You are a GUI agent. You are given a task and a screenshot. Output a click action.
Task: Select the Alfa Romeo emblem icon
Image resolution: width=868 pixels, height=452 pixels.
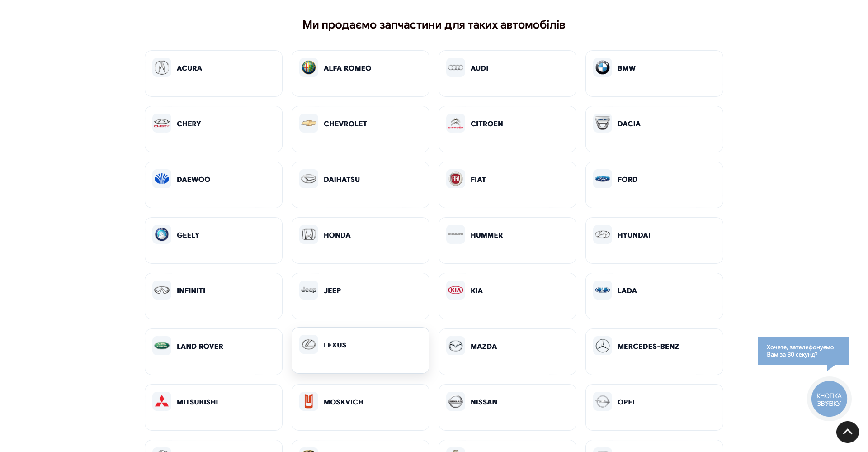tap(309, 67)
